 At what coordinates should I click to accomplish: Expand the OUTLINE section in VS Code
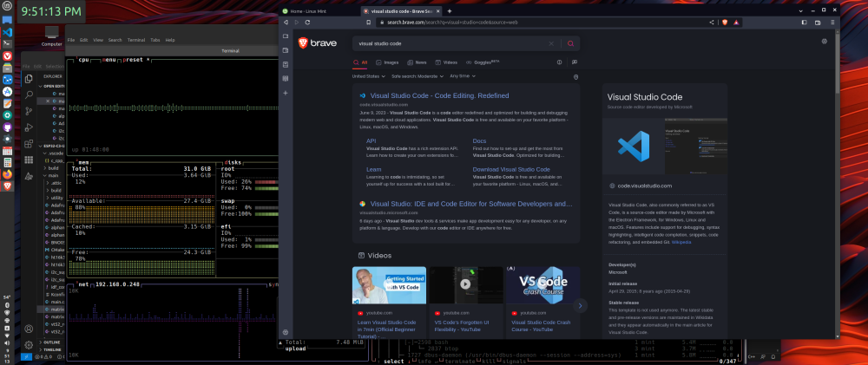tap(51, 342)
